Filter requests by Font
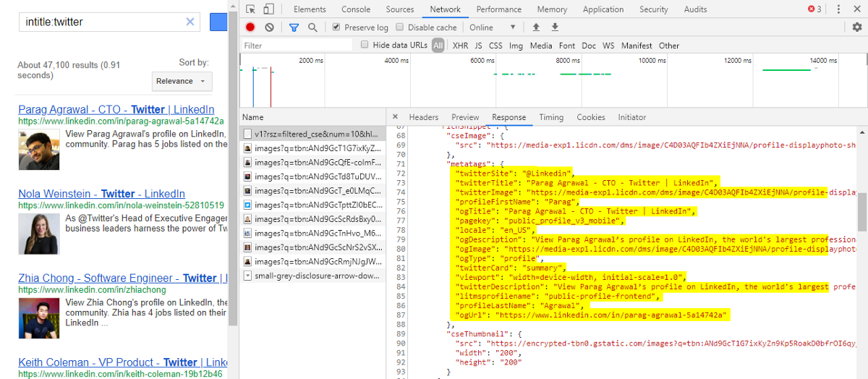This screenshot has width=868, height=379. coord(567,46)
